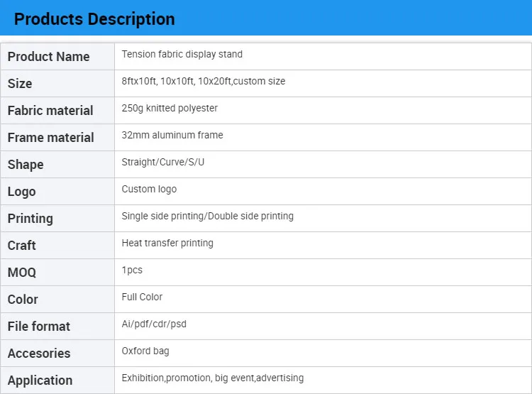532x394 pixels.
Task: Click the Ai/pdf/cdr/psd file format value
Action: (x=154, y=324)
